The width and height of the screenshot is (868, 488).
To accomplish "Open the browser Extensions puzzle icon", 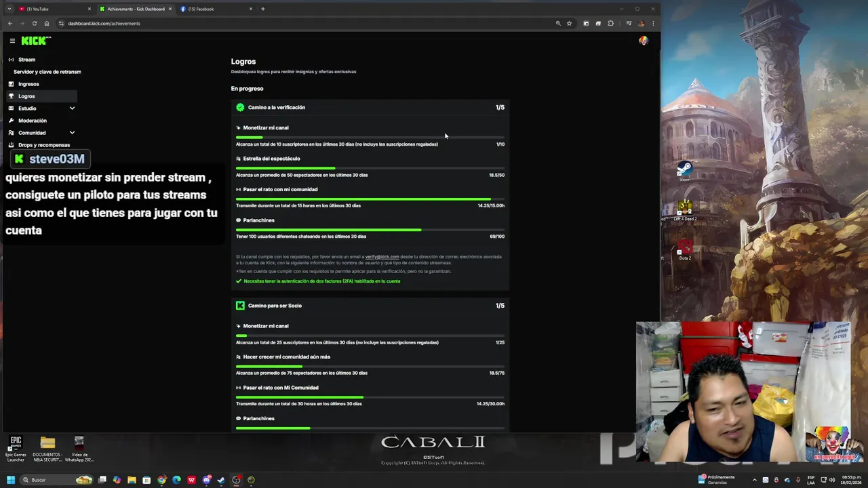I will tap(610, 23).
